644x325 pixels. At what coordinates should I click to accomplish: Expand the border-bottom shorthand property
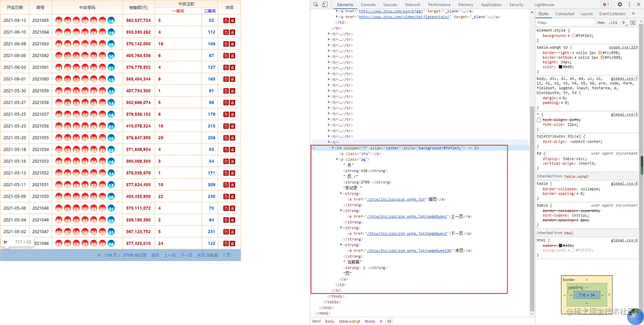pyautogui.click(x=575, y=58)
